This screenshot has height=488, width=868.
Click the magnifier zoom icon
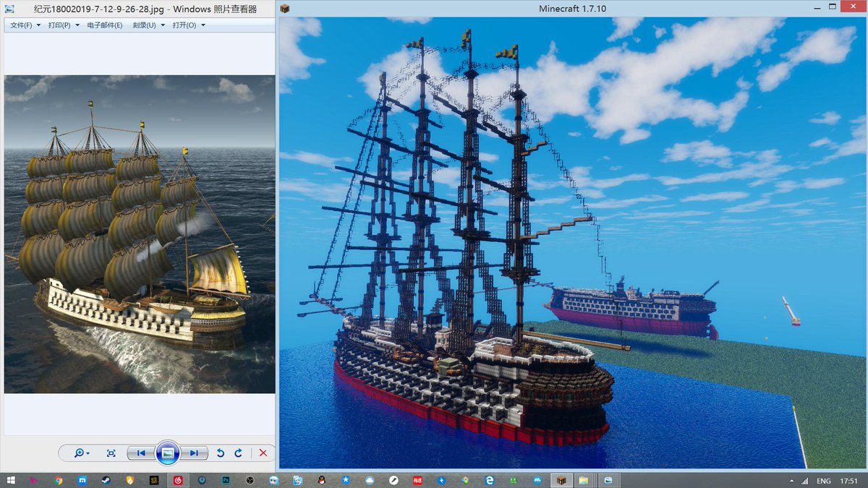coord(80,453)
